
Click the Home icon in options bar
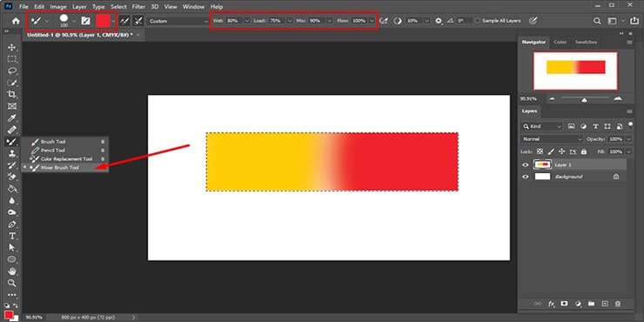[x=16, y=21]
